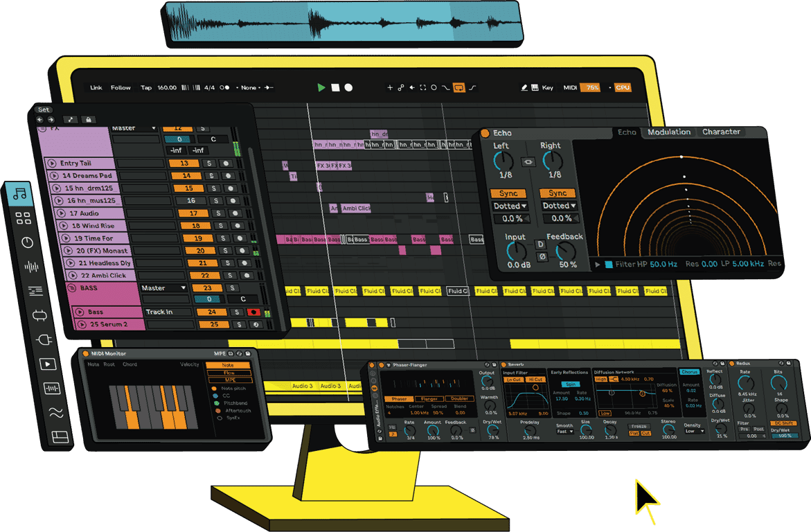Click the waveform icon in left sidebar
Image resolution: width=811 pixels, height=532 pixels.
[x=32, y=267]
